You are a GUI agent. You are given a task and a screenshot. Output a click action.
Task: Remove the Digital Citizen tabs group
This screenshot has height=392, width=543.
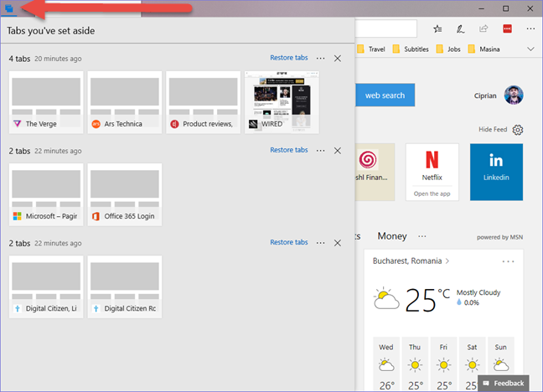point(338,243)
